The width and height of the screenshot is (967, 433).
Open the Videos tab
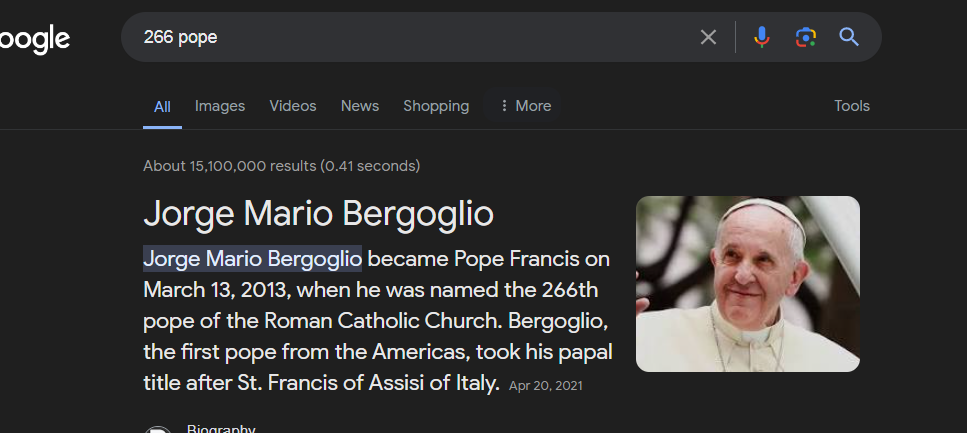(x=292, y=106)
